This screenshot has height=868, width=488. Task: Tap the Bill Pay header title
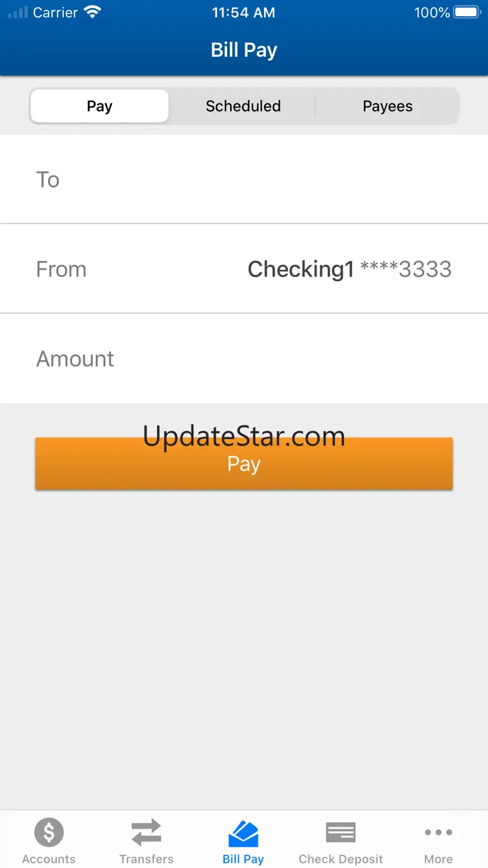click(244, 50)
